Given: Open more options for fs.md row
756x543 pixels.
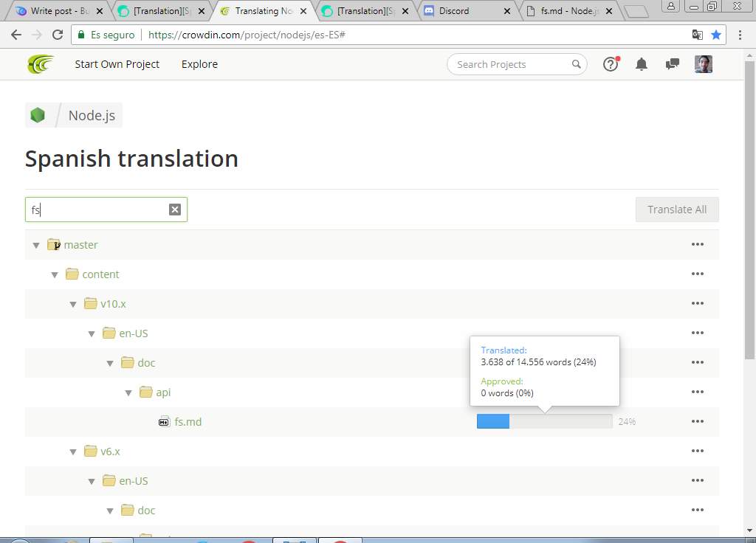Looking at the screenshot, I should pos(698,421).
